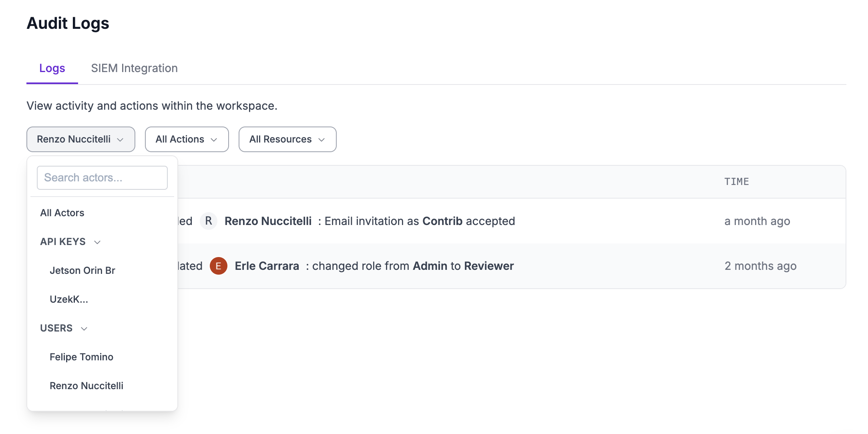This screenshot has width=868, height=434.
Task: Select the UzekK... API key option
Action: pos(69,299)
